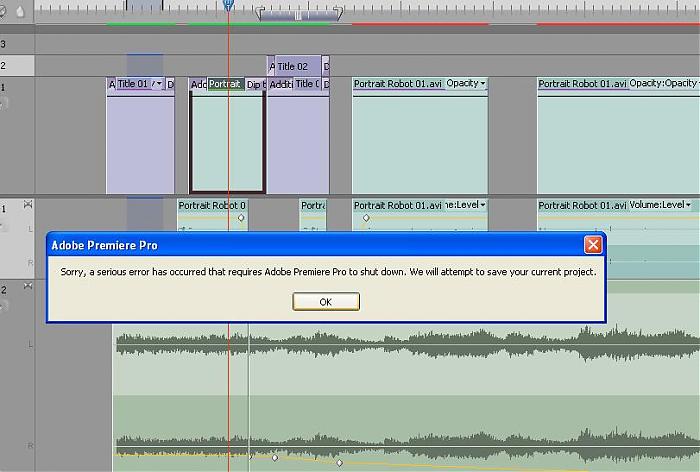This screenshot has width=700, height=472.
Task: Select the 'D' transition ending Title 02
Action: pos(325,66)
